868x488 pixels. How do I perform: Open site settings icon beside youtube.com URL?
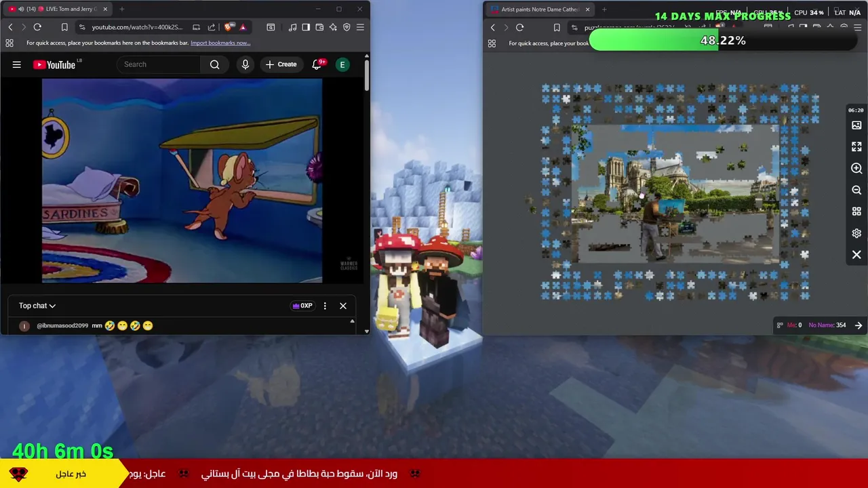coord(82,27)
